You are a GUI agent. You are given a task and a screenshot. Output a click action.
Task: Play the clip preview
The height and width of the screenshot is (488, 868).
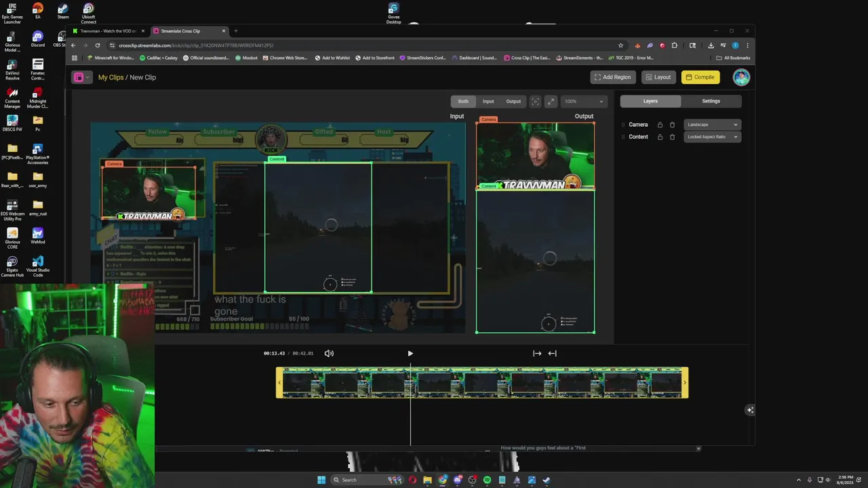pos(410,353)
